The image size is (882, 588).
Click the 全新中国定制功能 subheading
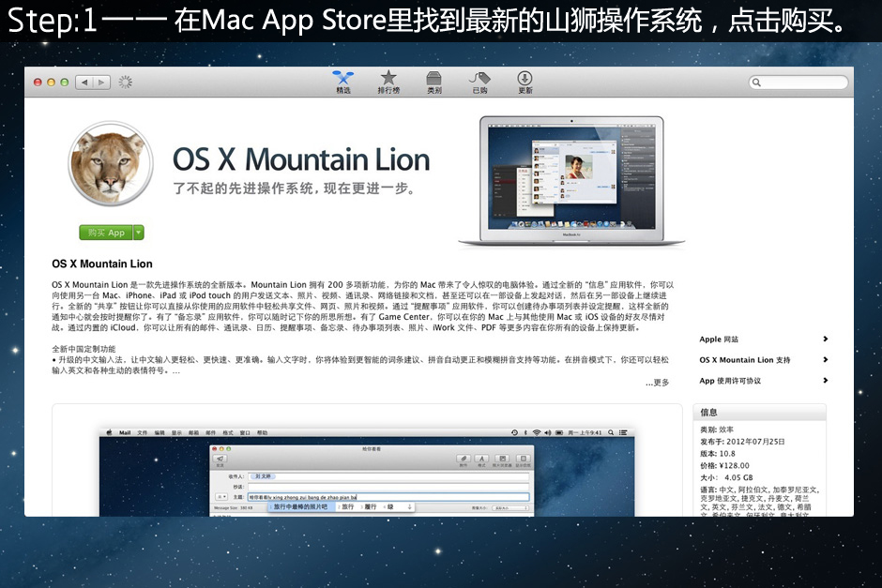(x=84, y=349)
